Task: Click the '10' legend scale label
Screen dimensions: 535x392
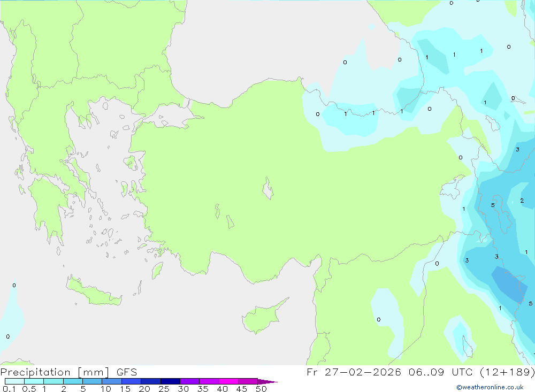Action: tap(106, 389)
